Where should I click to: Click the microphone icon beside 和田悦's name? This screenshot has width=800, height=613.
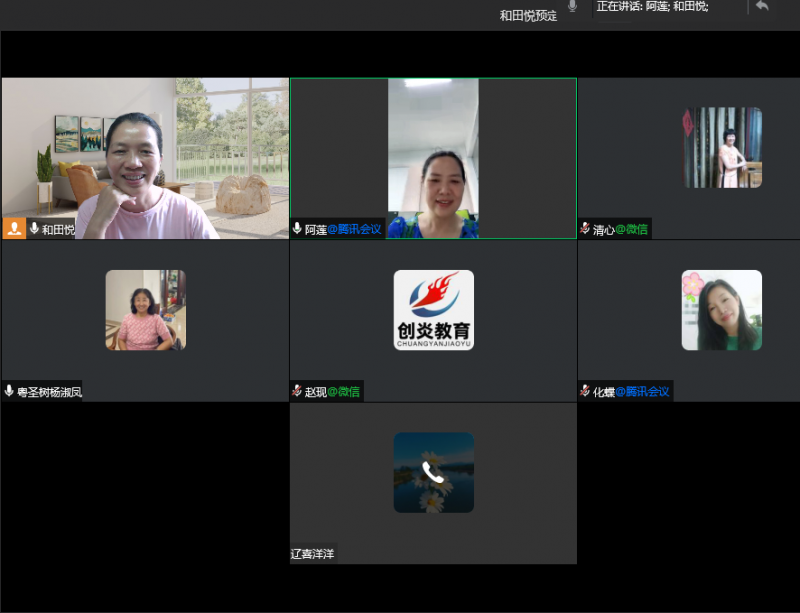pos(35,229)
